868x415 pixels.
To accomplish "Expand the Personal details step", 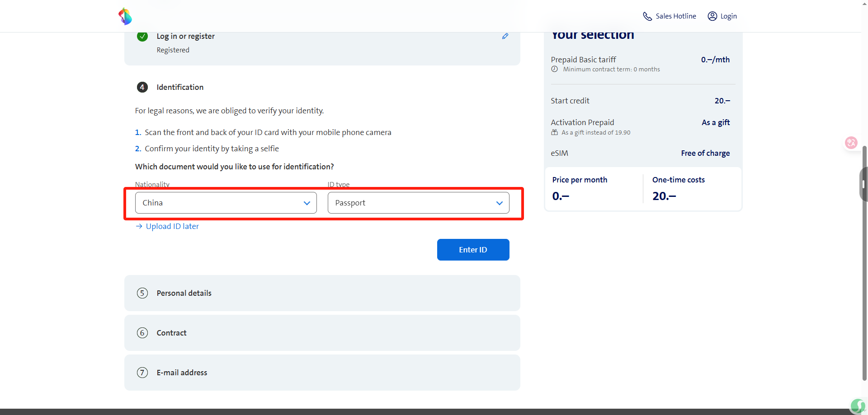I will pos(322,293).
